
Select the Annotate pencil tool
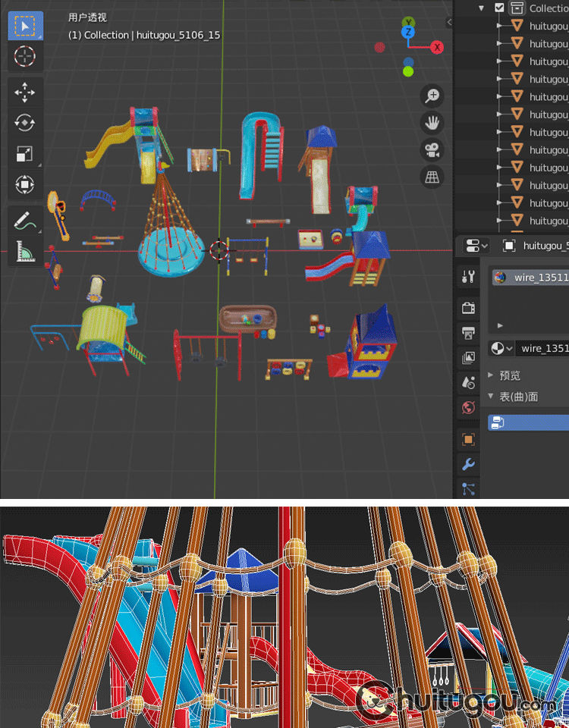25,221
